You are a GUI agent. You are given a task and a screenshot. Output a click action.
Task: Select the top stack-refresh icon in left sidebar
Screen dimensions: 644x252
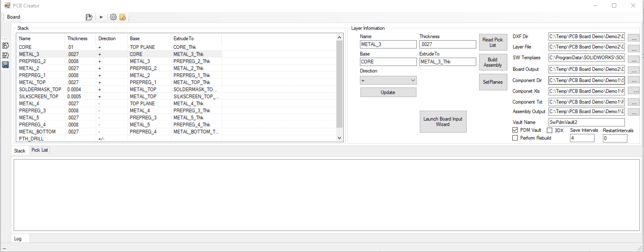[5, 46]
